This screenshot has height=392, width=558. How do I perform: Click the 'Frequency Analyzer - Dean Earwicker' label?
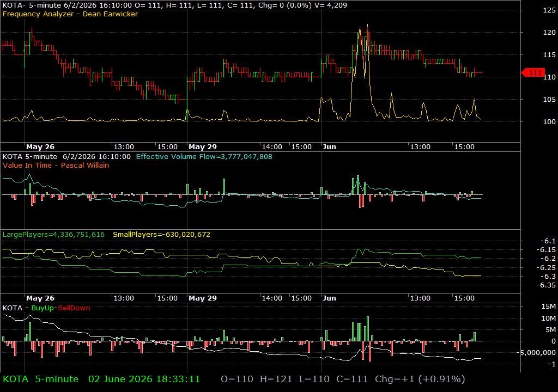[70, 14]
